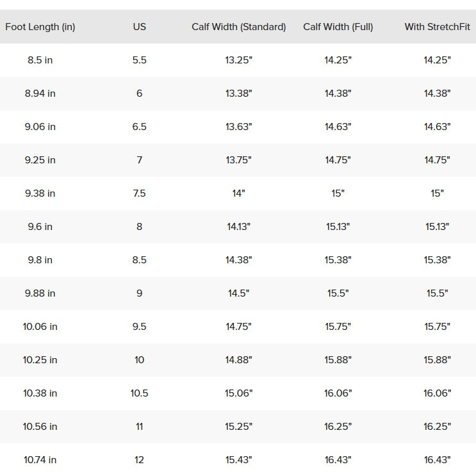476x476 pixels.
Task: Click US size 12 cell
Action: pos(139,460)
